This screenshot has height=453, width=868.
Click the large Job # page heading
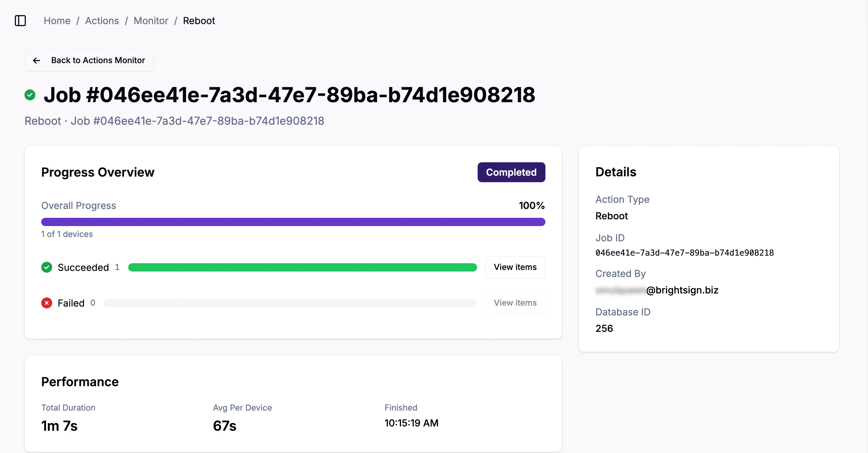pyautogui.click(x=289, y=95)
